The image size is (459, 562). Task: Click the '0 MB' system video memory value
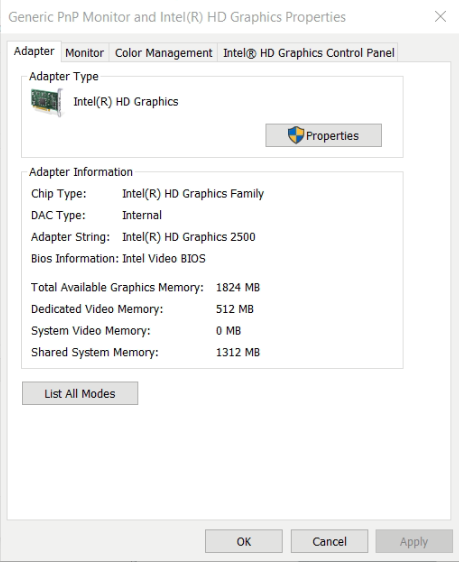click(228, 330)
